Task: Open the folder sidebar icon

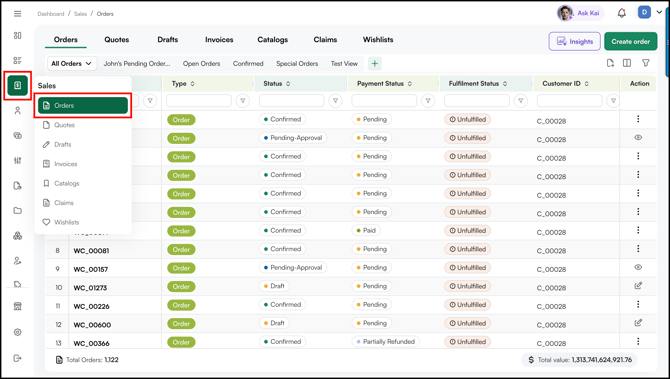Action: (18, 211)
